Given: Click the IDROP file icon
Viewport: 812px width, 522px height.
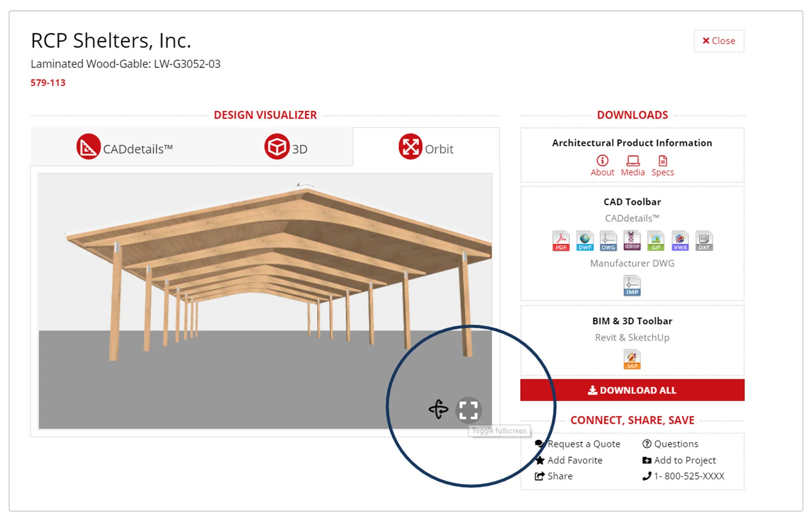Looking at the screenshot, I should [x=632, y=240].
